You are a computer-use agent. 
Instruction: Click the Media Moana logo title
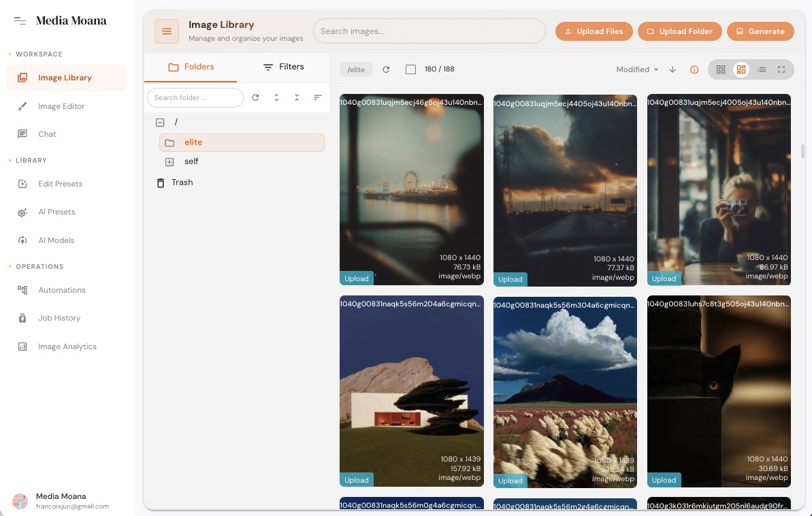[x=71, y=20]
